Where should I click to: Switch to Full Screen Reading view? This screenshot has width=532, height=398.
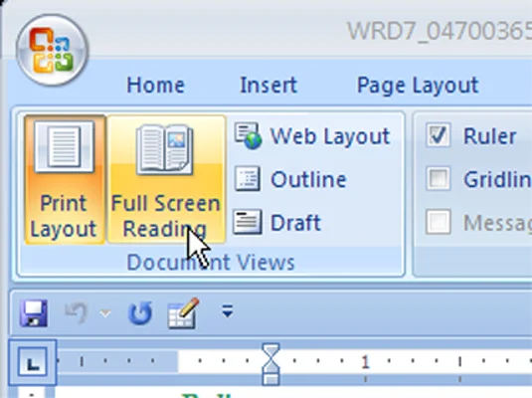point(166,180)
